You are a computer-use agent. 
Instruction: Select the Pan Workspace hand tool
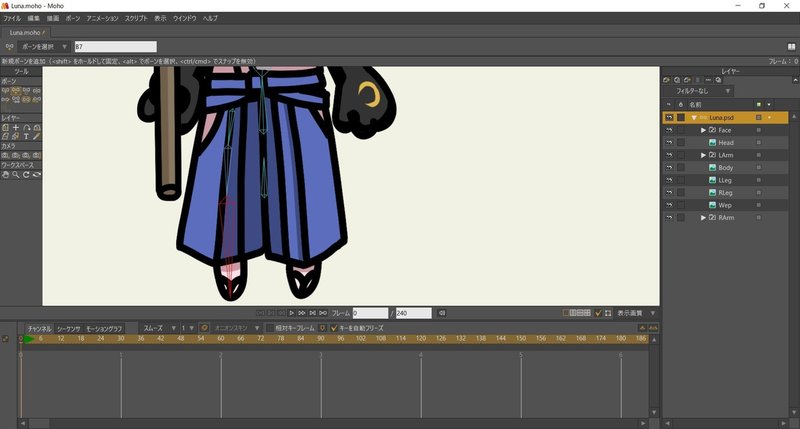[5, 174]
